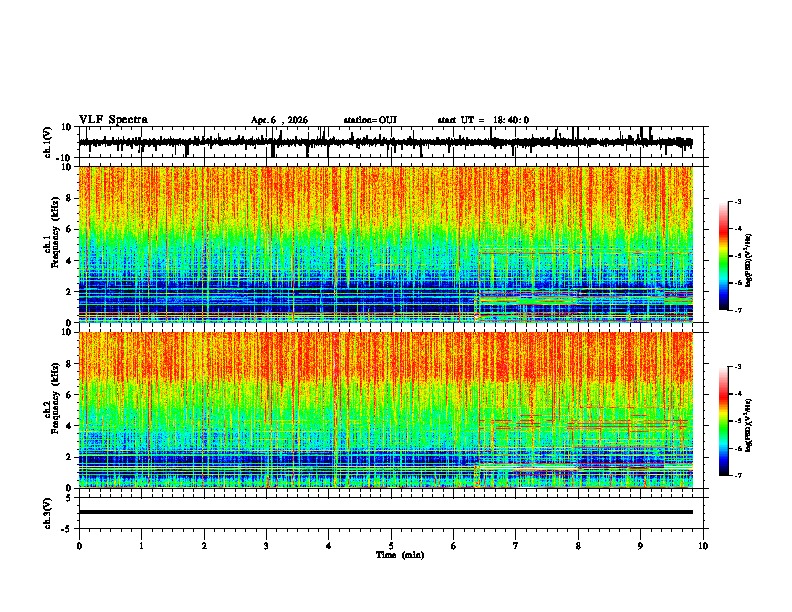
Task: Click the date 'Apr. 6, 2026' label
Action: [279, 120]
